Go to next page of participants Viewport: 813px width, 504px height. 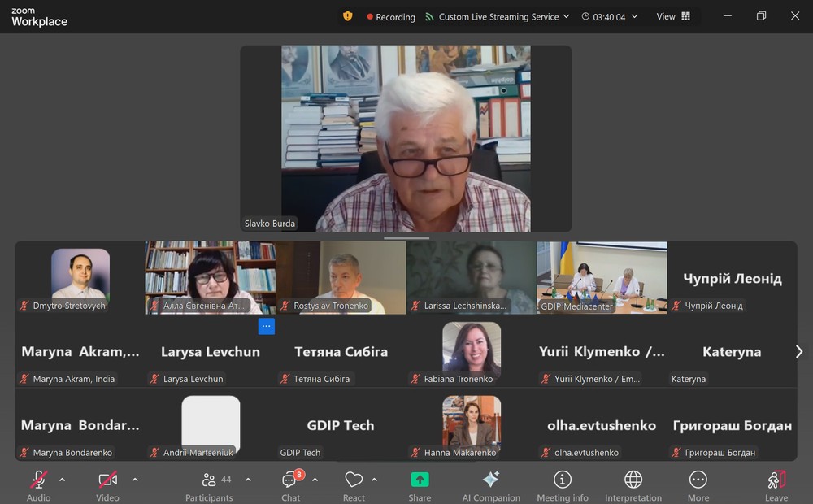click(799, 351)
